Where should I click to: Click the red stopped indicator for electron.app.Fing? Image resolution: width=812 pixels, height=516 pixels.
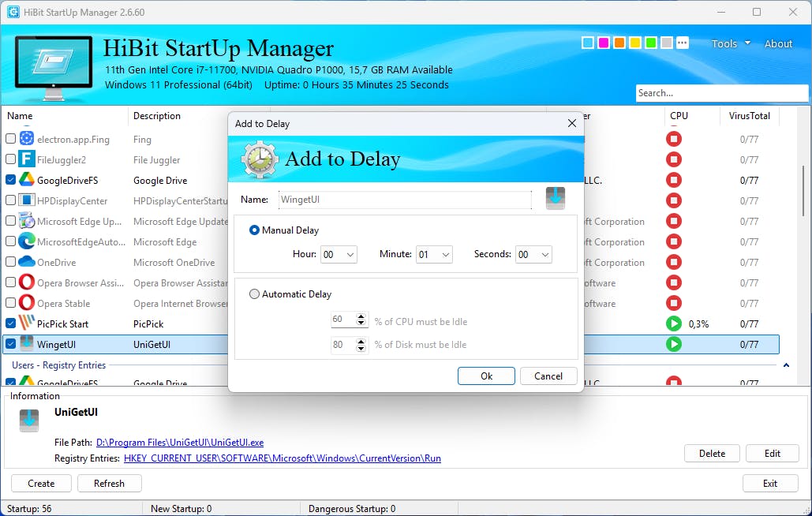[674, 139]
